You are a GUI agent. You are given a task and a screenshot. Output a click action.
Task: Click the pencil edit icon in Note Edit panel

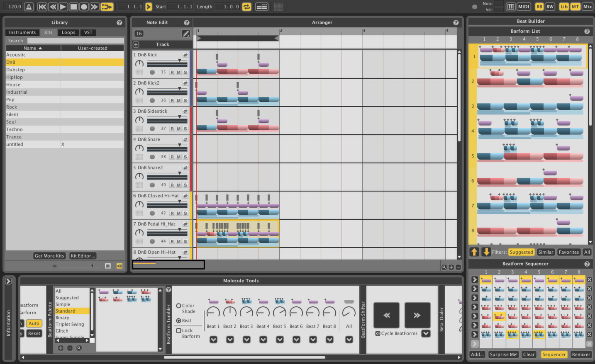(x=185, y=34)
